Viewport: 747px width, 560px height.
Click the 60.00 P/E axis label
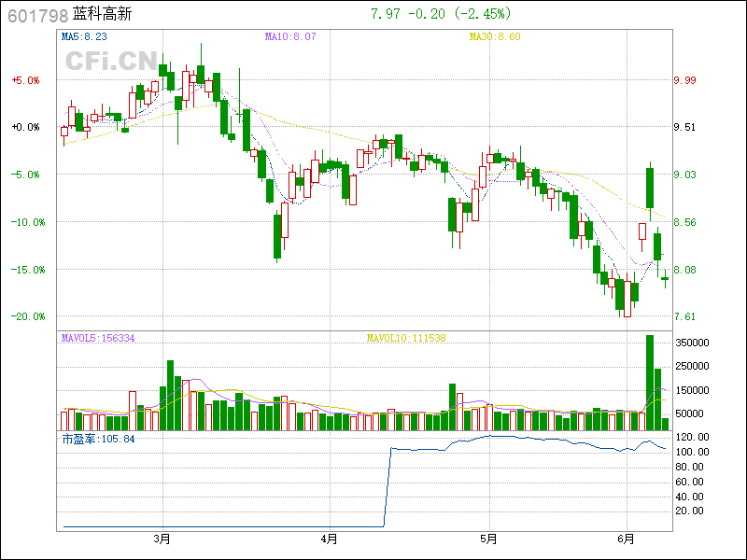point(689,482)
